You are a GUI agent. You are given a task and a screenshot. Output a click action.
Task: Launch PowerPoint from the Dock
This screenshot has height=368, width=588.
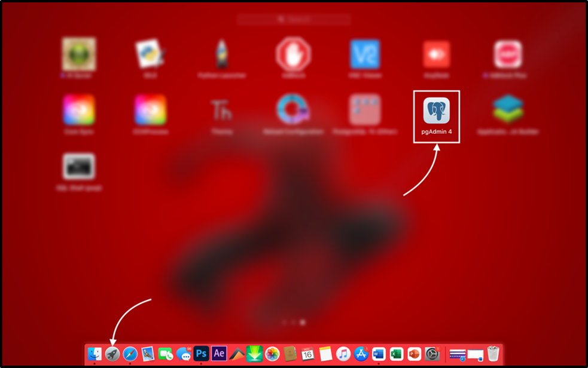pos(414,352)
